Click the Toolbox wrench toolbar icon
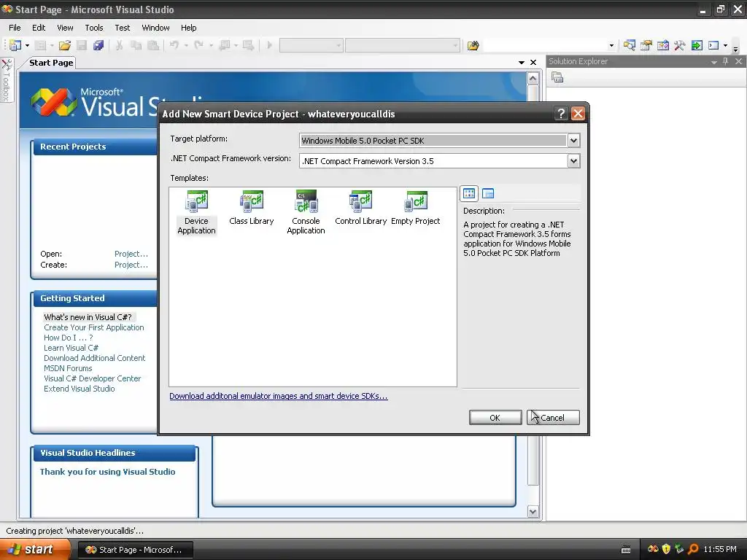Viewport: 747px width, 560px height. pyautogui.click(x=680, y=46)
